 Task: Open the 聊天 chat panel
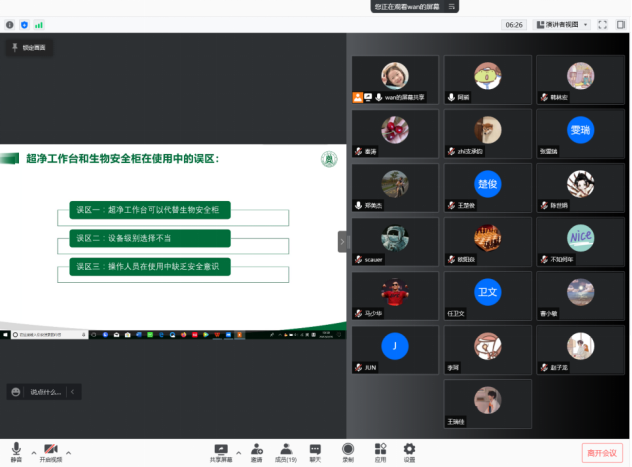(x=315, y=450)
